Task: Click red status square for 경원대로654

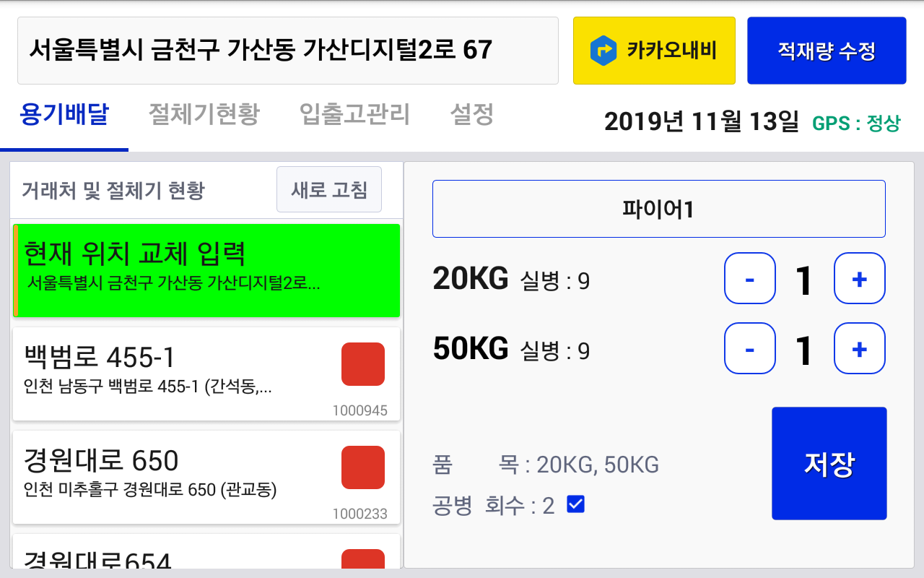Action: click(363, 558)
